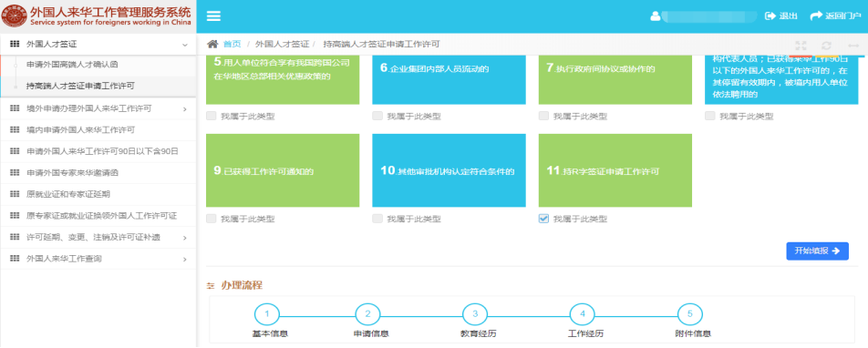Check 我属于此类型 under card 5
Image resolution: width=868 pixels, height=348 pixels.
pos(211,117)
